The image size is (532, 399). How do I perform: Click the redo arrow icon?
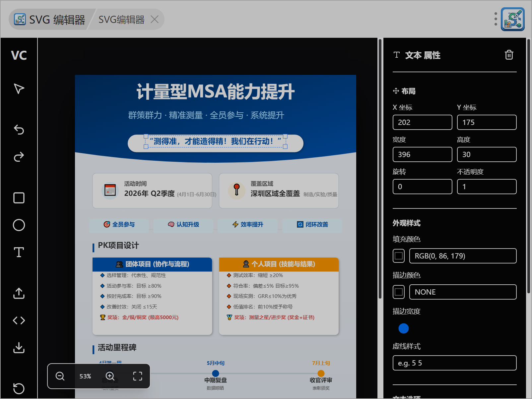point(19,157)
